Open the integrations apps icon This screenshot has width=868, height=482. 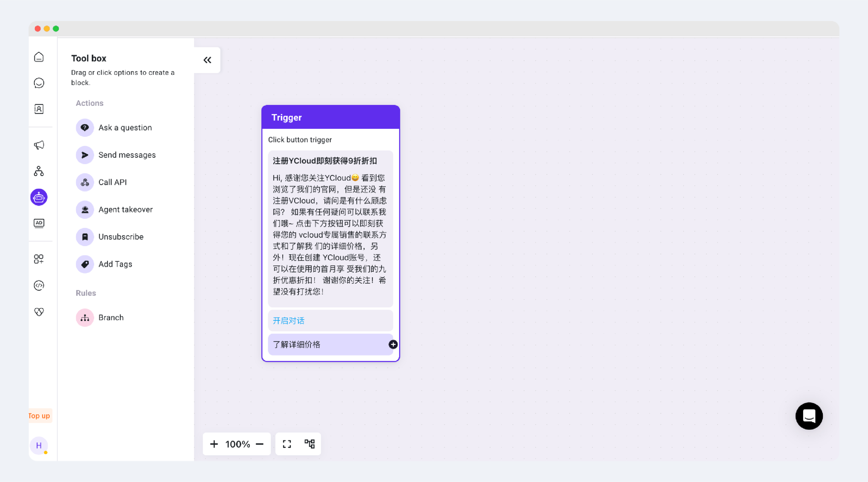(x=39, y=259)
